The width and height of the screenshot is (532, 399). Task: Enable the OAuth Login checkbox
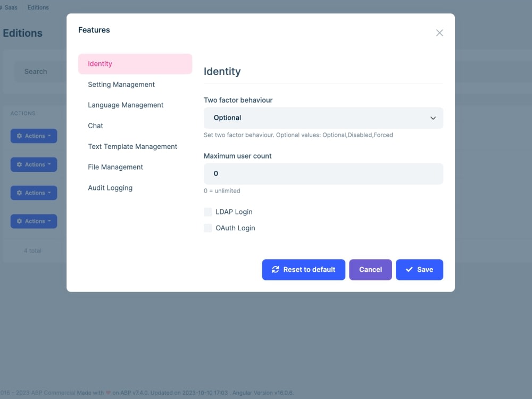click(x=207, y=228)
